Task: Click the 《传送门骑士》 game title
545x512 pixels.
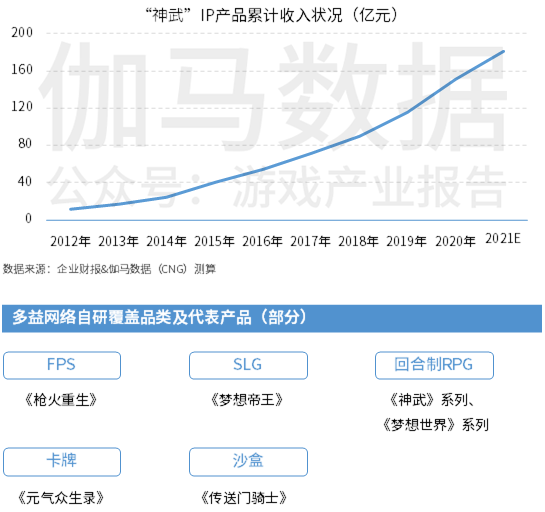Action: tap(244, 498)
